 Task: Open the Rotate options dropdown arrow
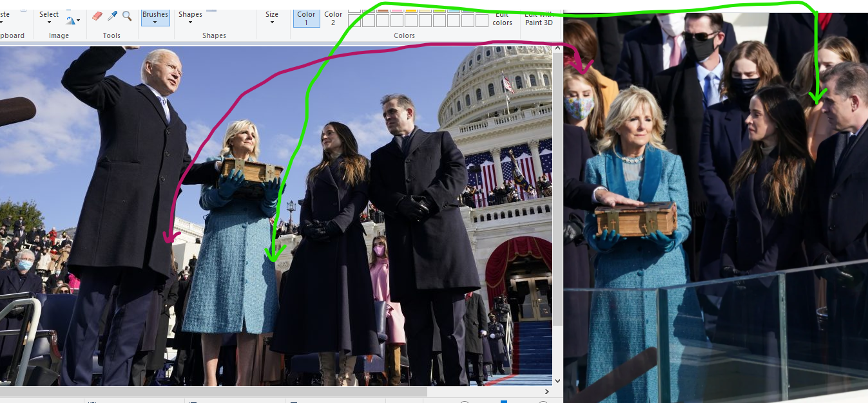(78, 21)
